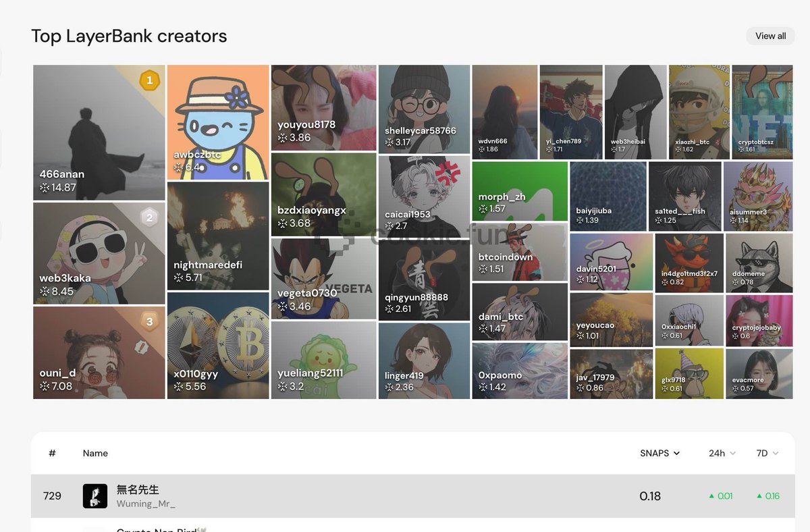The width and height of the screenshot is (810, 532).
Task: Open the Wuming_Mr_ avatar icon
Action: [95, 496]
